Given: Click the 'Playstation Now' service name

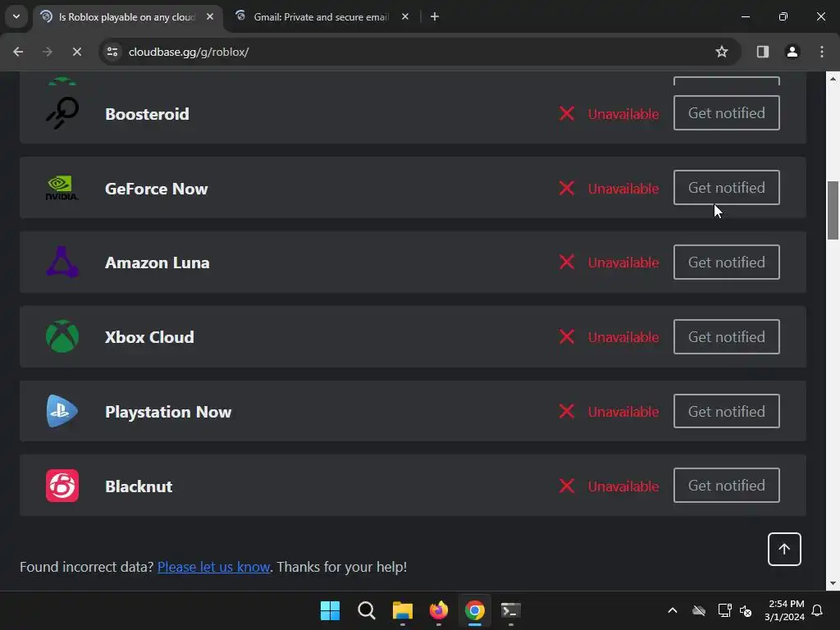Looking at the screenshot, I should pyautogui.click(x=168, y=412).
